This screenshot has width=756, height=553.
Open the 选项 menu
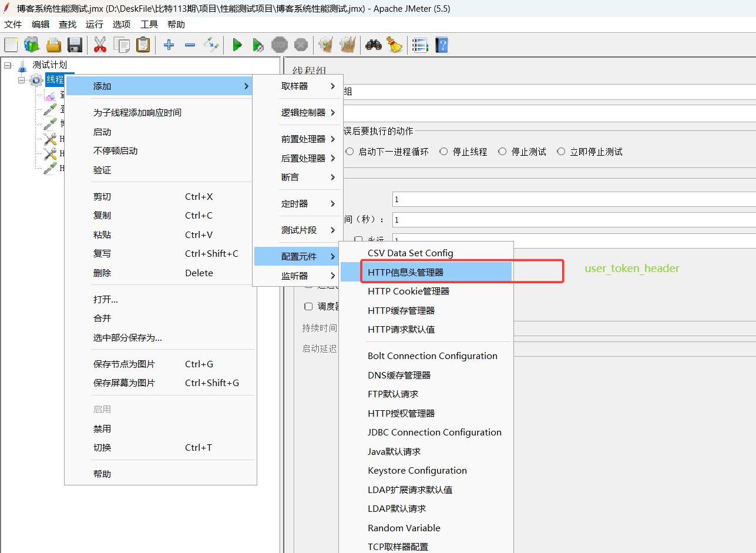(x=122, y=24)
